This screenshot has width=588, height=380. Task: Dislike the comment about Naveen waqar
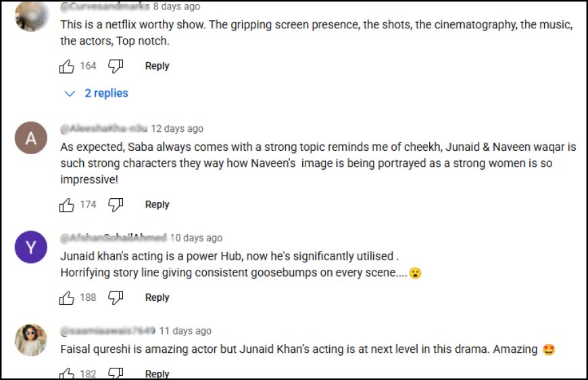(x=116, y=205)
